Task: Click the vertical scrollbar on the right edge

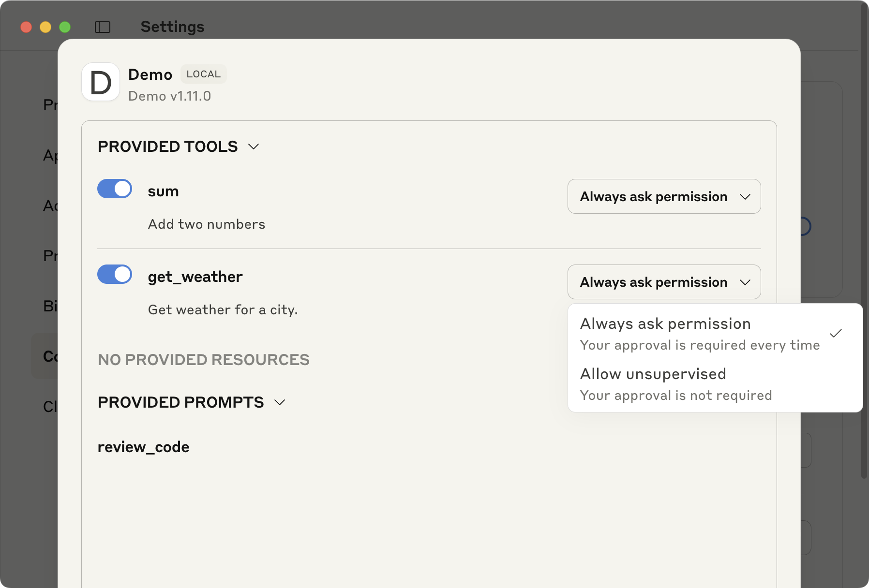Action: pos(864,242)
